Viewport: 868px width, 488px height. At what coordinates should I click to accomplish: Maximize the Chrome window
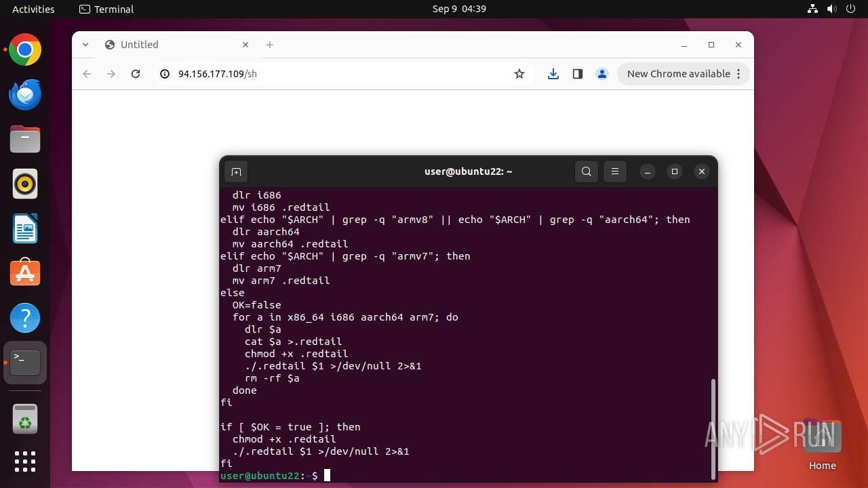[x=711, y=45]
